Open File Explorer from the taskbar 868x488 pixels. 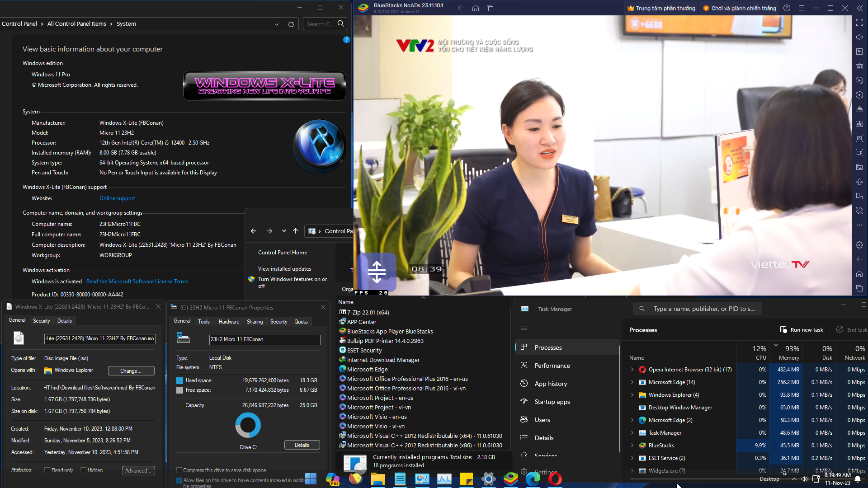pyautogui.click(x=377, y=479)
